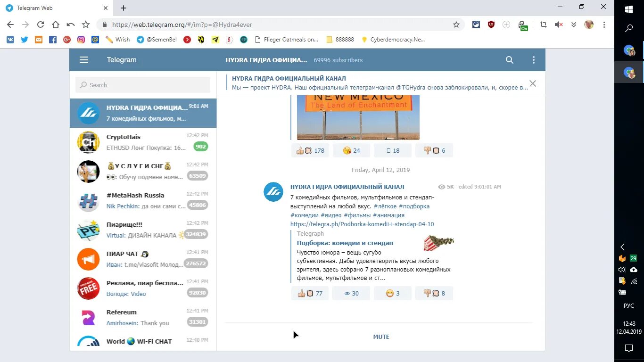This screenshot has height=362, width=644.
Task: Open the New Mexico sign photo
Action: coord(358,118)
